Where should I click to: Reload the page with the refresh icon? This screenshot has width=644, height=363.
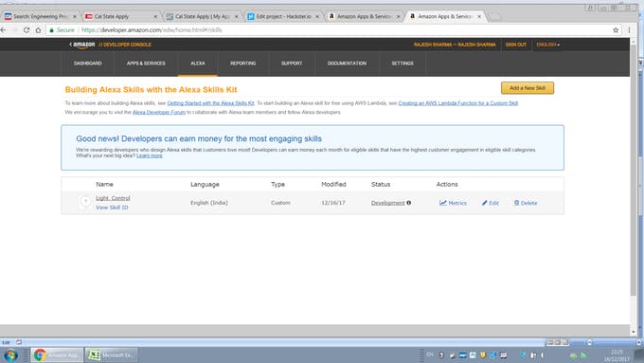27,30
